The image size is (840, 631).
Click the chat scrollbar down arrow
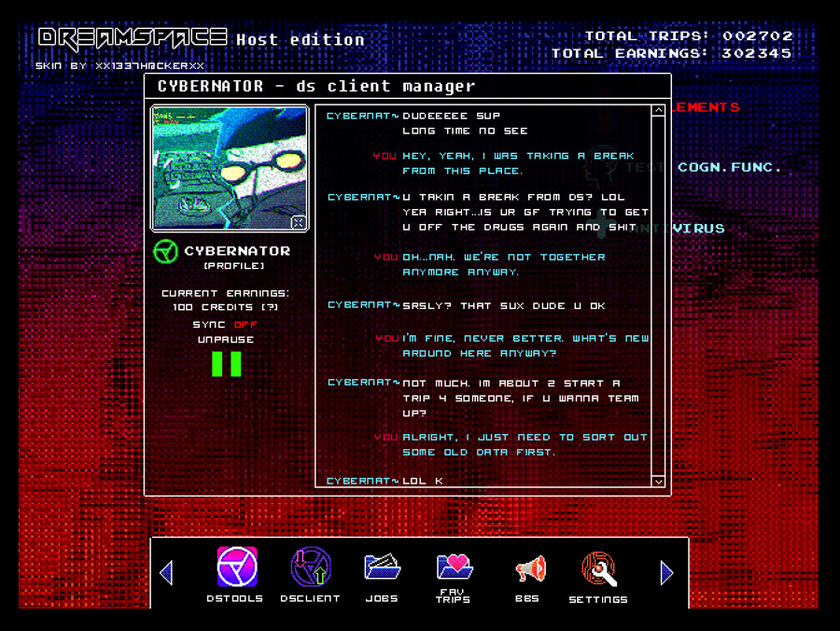[x=658, y=481]
